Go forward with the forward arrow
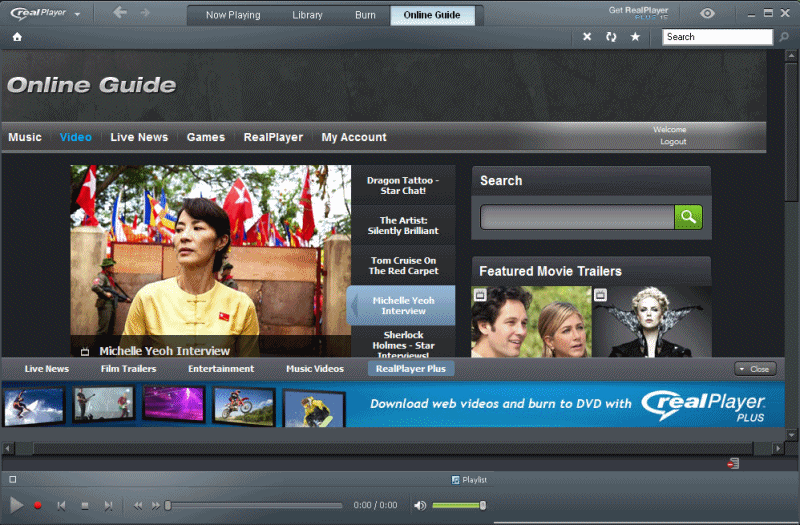The height and width of the screenshot is (525, 800). click(145, 13)
